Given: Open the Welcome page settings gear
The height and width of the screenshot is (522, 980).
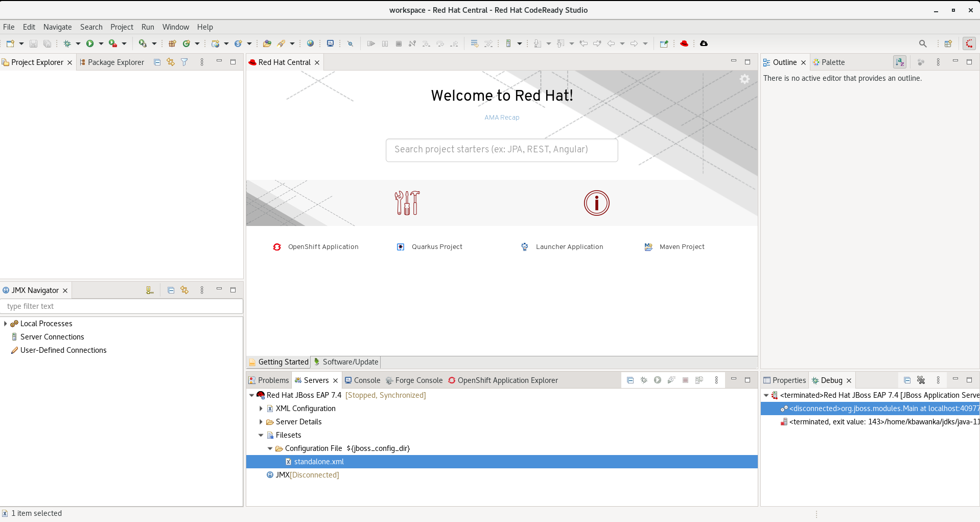Looking at the screenshot, I should click(744, 79).
